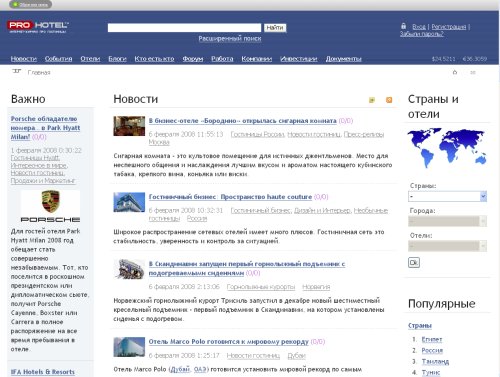Open the Гостиницы Hyatt tag in Важно
The height and width of the screenshot is (377, 500).
pos(35,158)
